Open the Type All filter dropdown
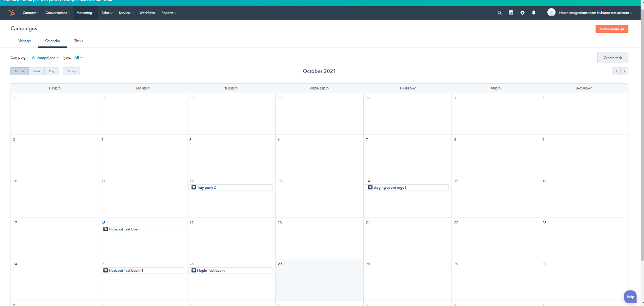The height and width of the screenshot is (306, 644). pos(78,58)
